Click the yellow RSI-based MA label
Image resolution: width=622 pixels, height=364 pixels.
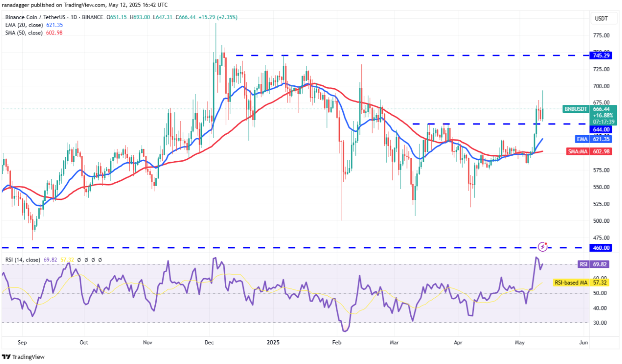point(570,282)
